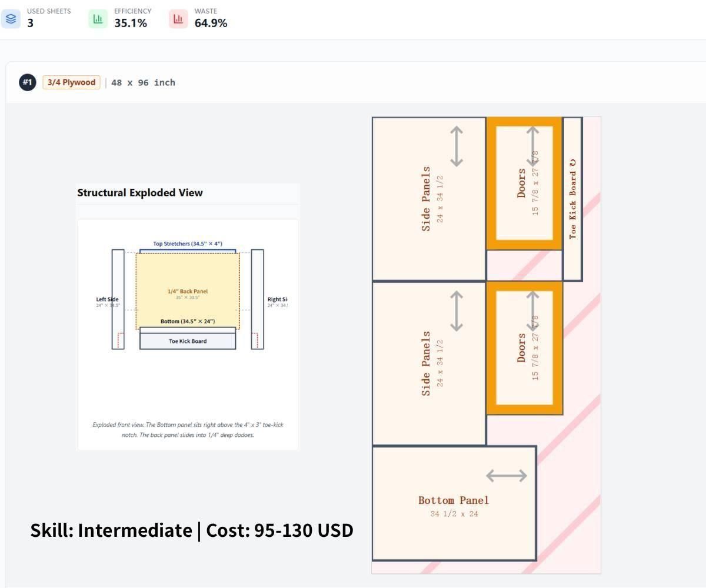The height and width of the screenshot is (588, 706).
Task: Click the Top Stretchers label in diagram
Action: tap(188, 243)
